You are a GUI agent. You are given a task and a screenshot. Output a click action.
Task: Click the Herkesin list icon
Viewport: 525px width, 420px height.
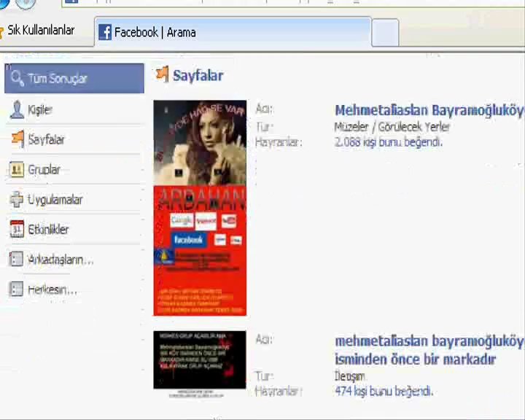point(16,289)
